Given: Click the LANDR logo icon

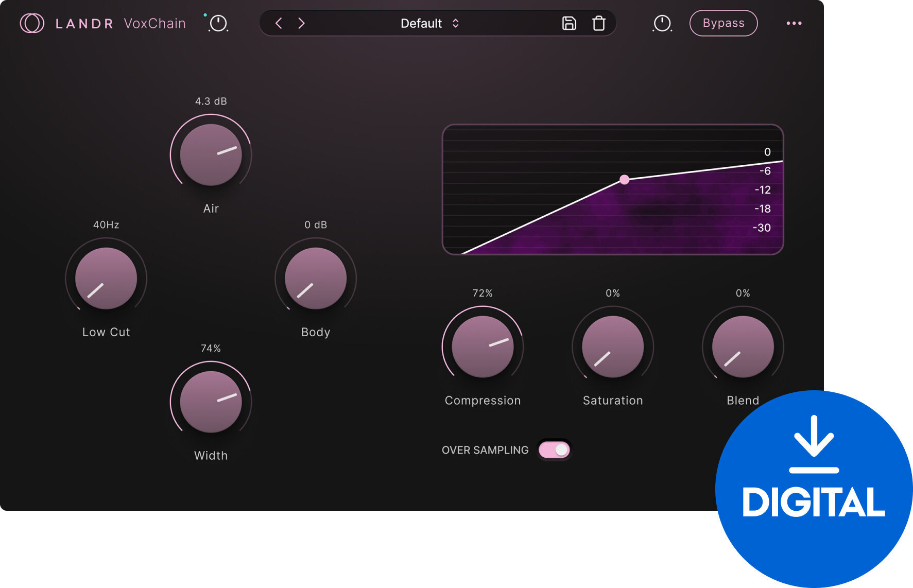Looking at the screenshot, I should (x=32, y=23).
